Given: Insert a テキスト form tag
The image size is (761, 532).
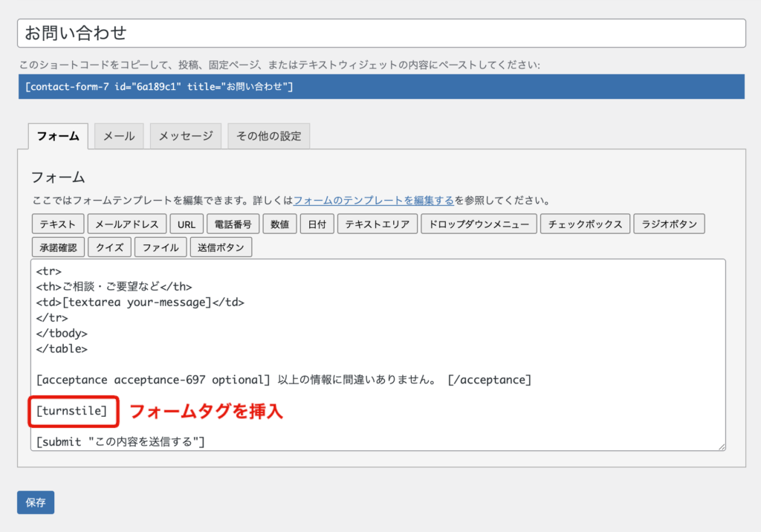Looking at the screenshot, I should (x=57, y=224).
